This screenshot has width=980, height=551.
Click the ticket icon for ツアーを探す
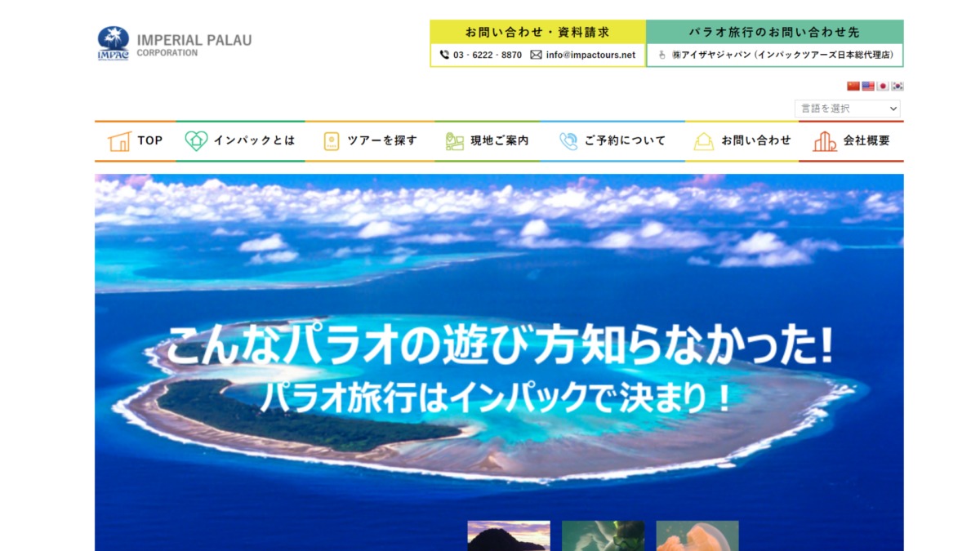point(332,141)
